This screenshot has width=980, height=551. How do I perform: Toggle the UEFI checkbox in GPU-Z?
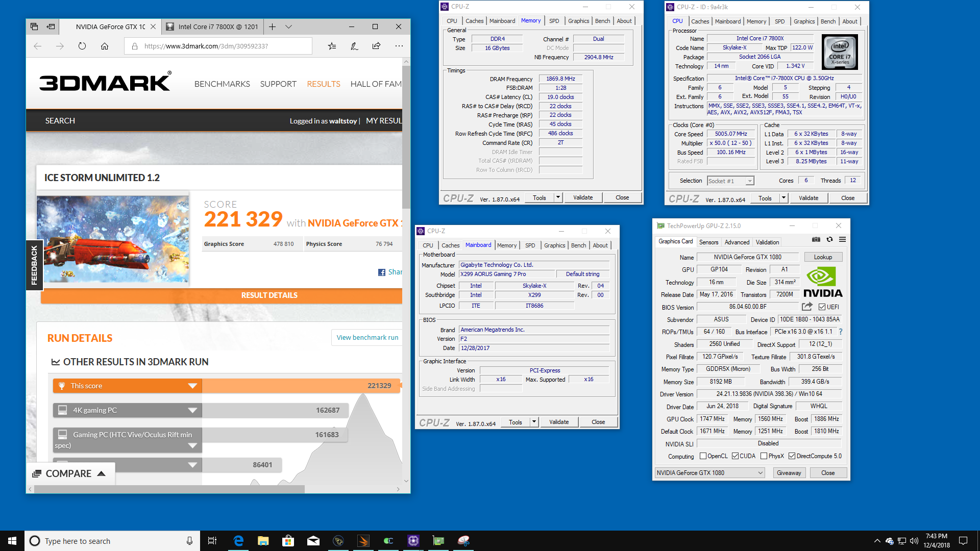tap(822, 307)
